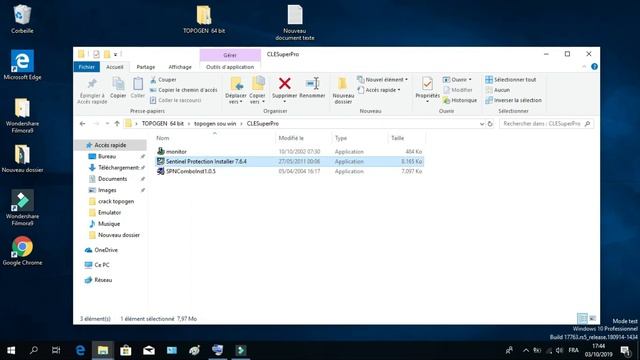Collapse the ribbon with the chevron
Image resolution: width=640 pixels, height=360 pixels.
tap(584, 67)
